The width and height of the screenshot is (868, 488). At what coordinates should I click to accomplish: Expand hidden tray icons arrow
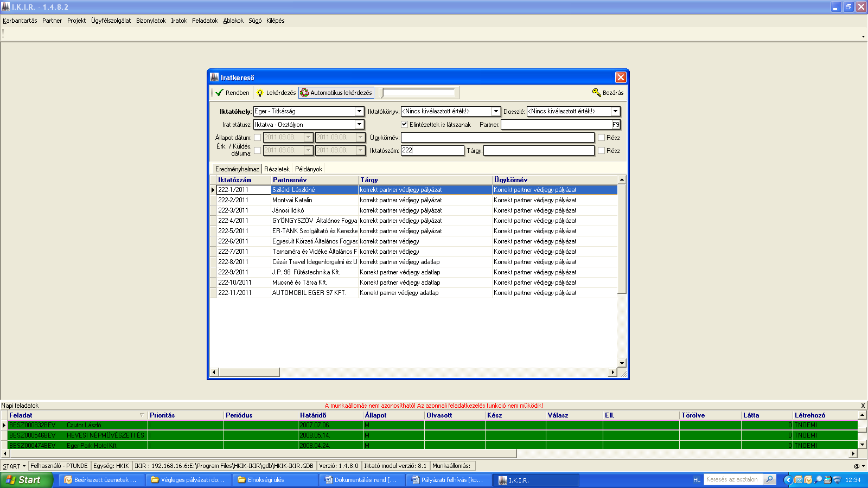click(x=788, y=480)
